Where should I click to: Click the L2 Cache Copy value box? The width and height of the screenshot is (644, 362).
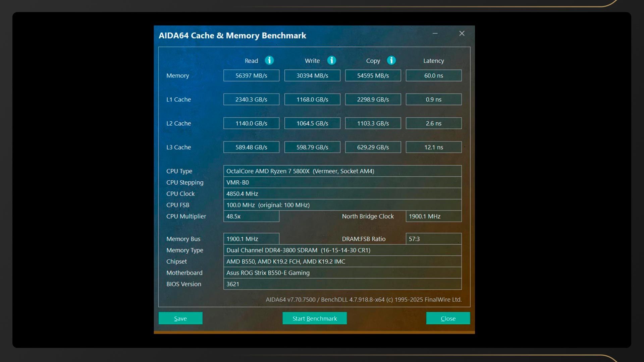373,123
